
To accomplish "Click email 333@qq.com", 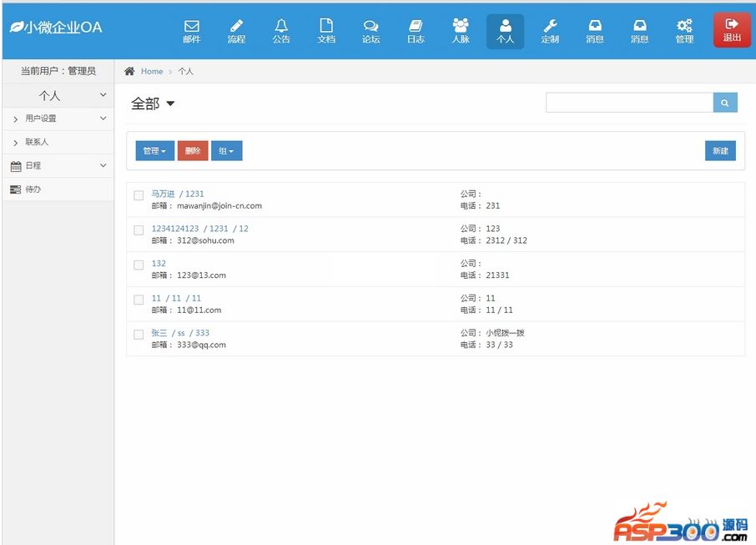I will [x=201, y=345].
